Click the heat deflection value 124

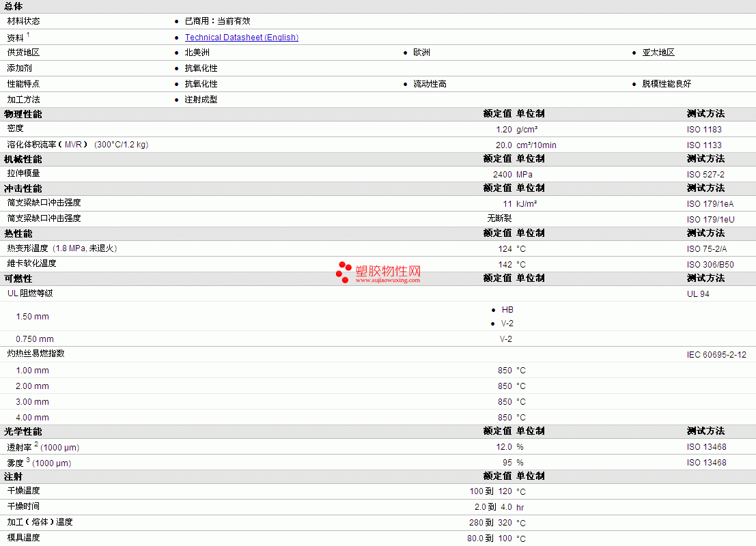click(505, 248)
